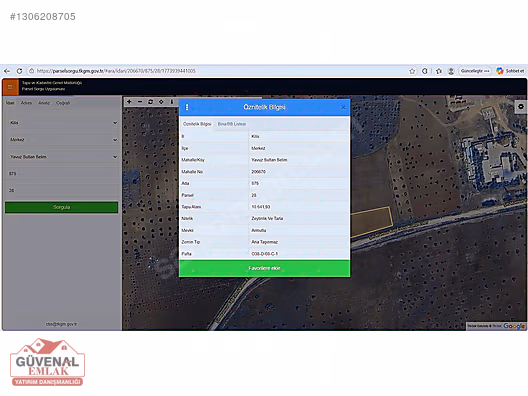
Task: Close the Öznitelik Bilgisi dialog
Action: click(343, 107)
